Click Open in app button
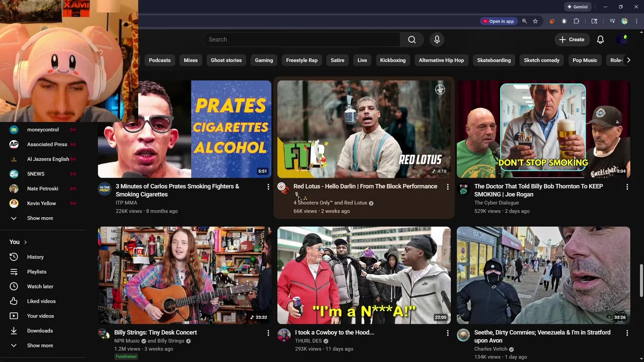644x362 pixels. coord(498,21)
